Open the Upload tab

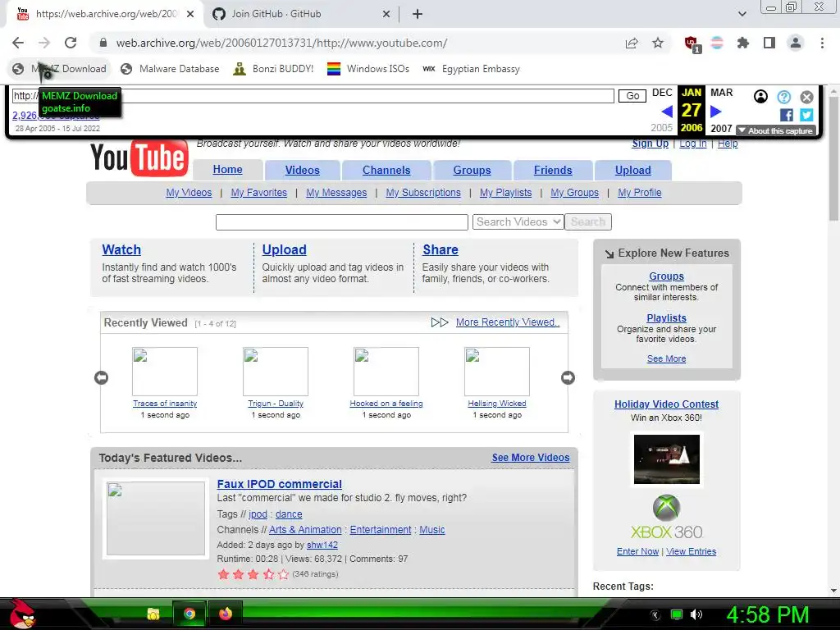click(633, 171)
